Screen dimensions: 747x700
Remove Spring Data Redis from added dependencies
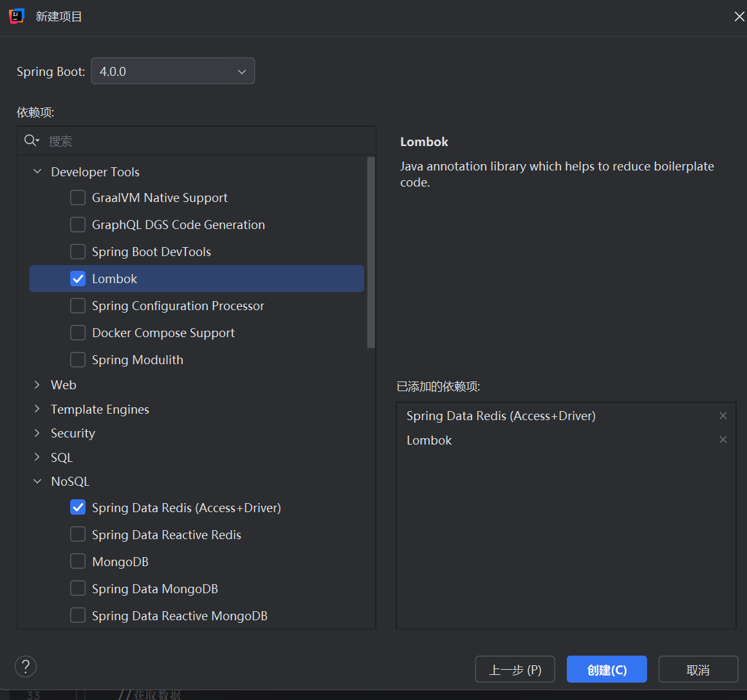[x=723, y=416]
